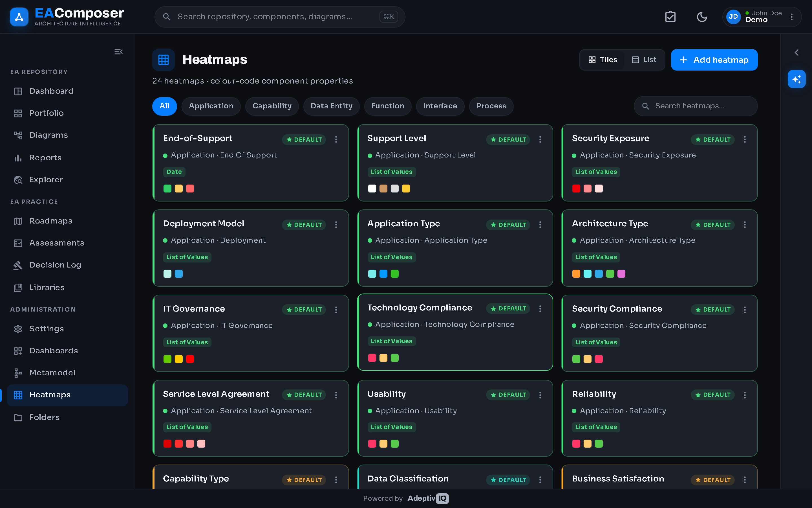
Task: Open Deployment Model card options menu
Action: (x=336, y=225)
